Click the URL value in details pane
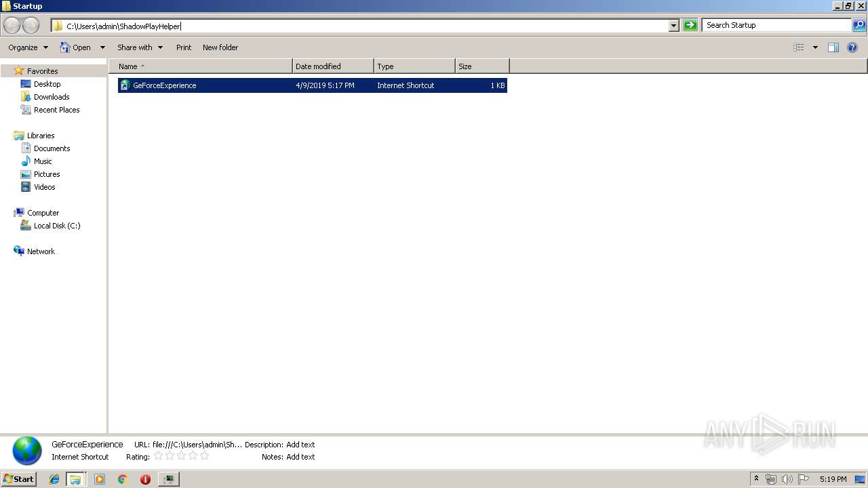This screenshot has height=488, width=868. pyautogui.click(x=197, y=445)
